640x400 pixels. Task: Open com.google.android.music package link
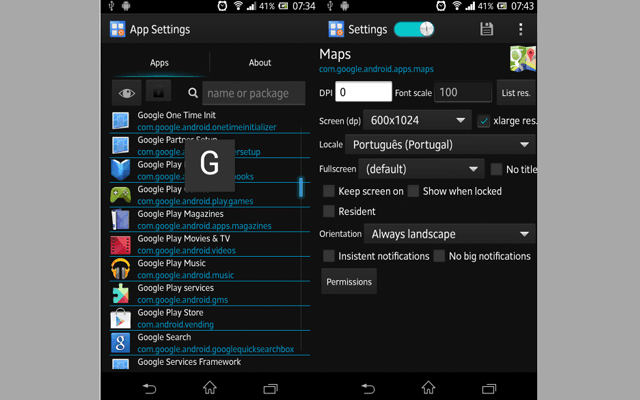(x=186, y=275)
